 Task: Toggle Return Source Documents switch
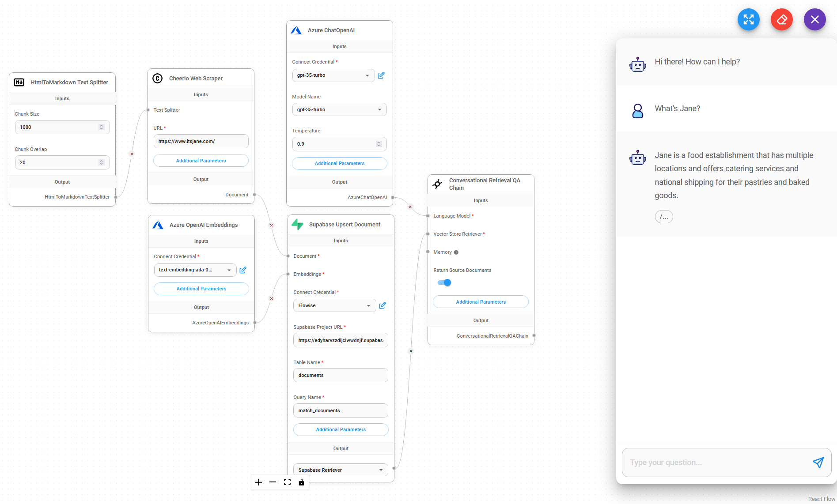click(x=444, y=283)
